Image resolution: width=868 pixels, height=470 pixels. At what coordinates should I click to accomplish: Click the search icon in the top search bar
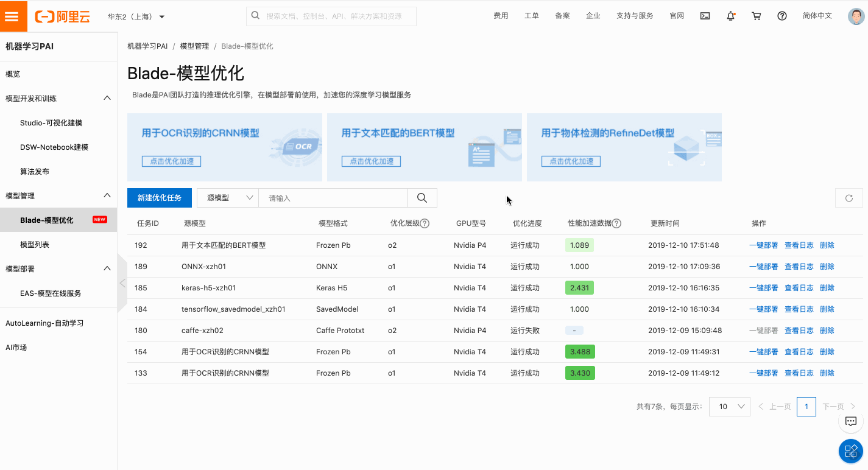pos(255,16)
